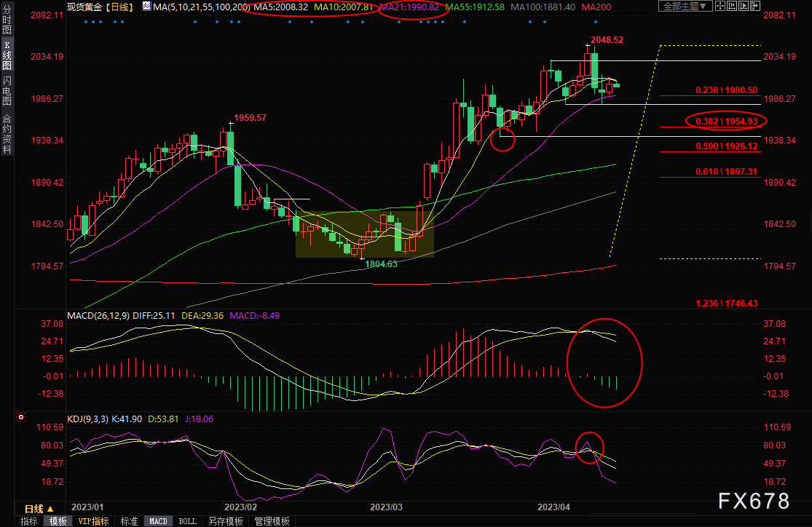Image resolution: width=812 pixels, height=527 pixels.
Task: Click the 2023/02 date axis label
Action: coord(241,507)
